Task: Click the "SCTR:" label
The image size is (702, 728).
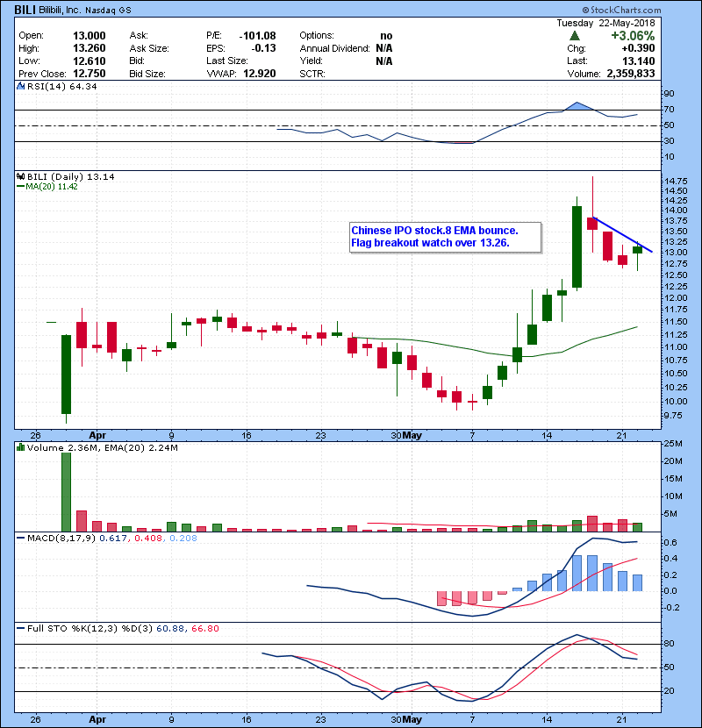Action: coord(312,74)
